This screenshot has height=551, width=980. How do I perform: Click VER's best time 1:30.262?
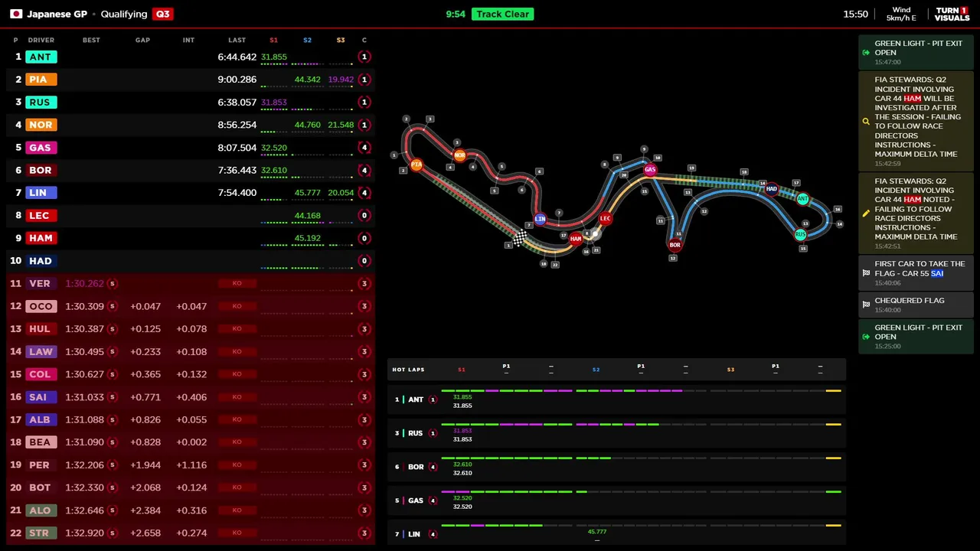coord(84,284)
